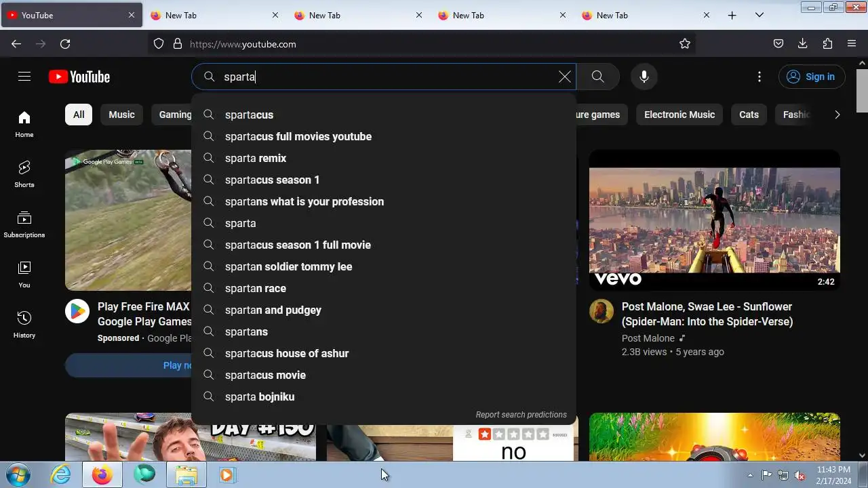Click the Firefox address bar URL
868x488 pixels.
click(x=243, y=44)
